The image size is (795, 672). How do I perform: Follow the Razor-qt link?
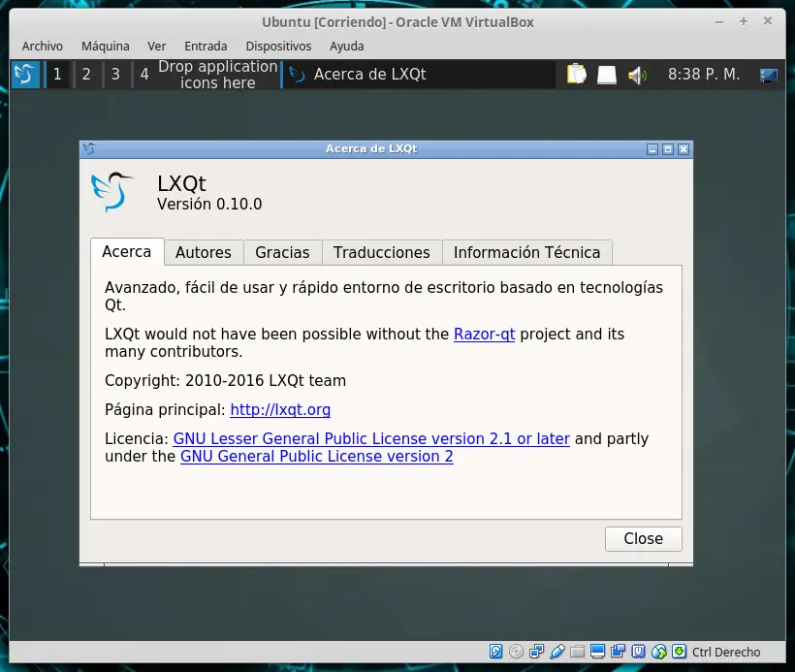pos(484,335)
